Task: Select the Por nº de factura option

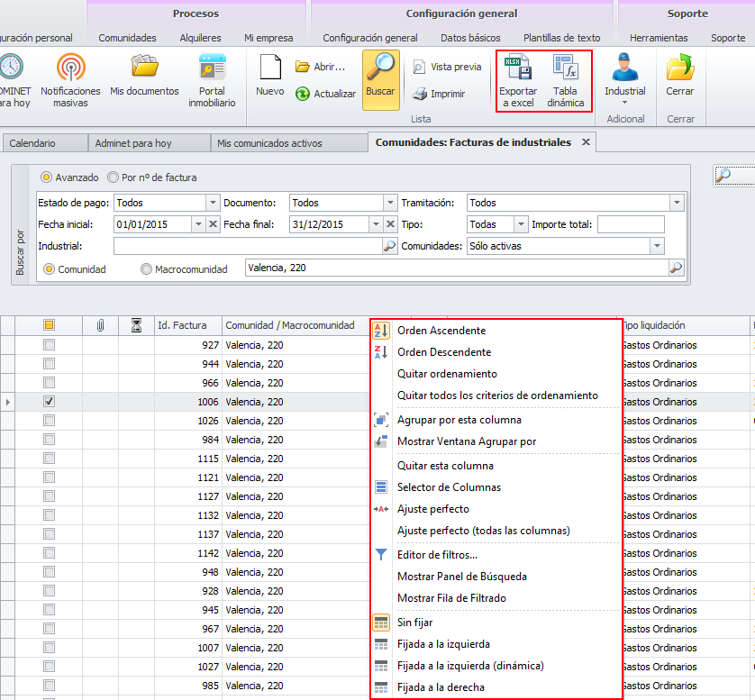Action: coord(114,177)
